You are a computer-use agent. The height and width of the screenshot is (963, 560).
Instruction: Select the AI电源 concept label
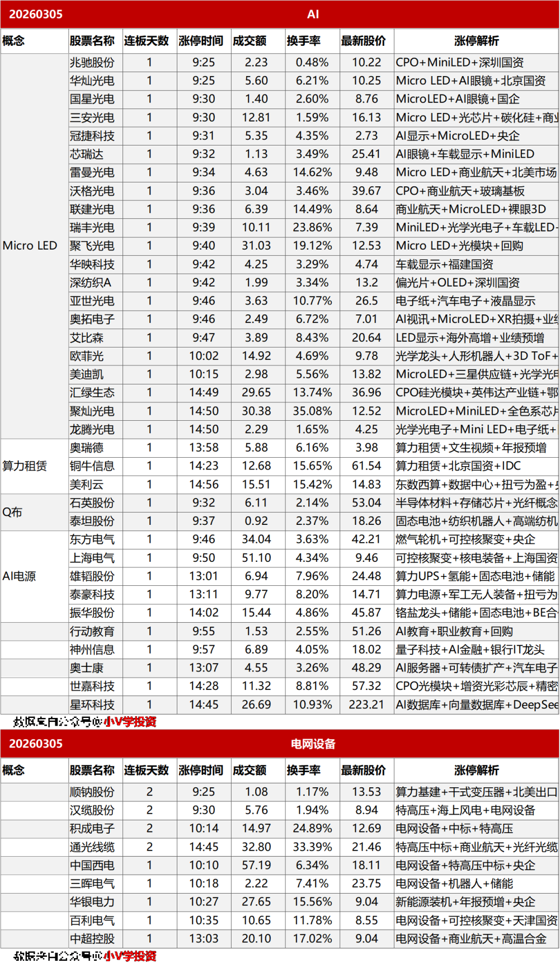19,576
